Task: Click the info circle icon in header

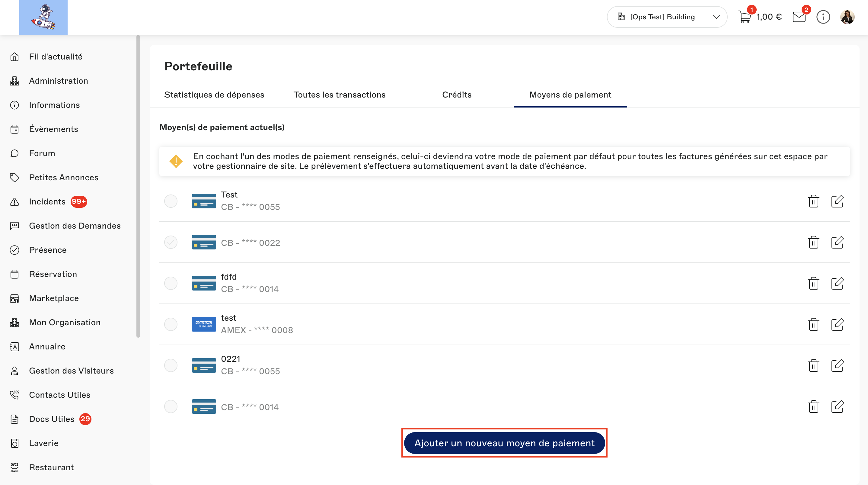Action: coord(823,17)
